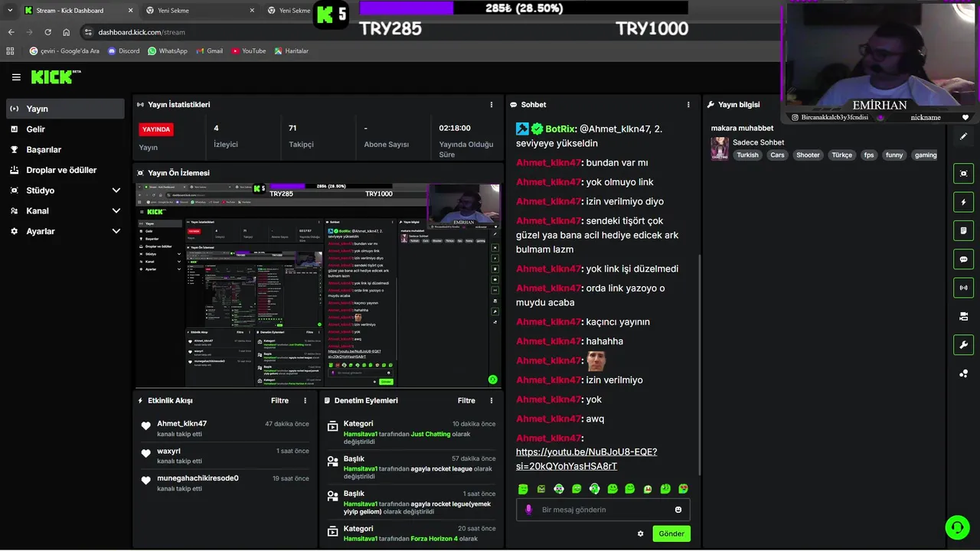Open the green support headset bubble
Image resolution: width=980 pixels, height=551 pixels.
pyautogui.click(x=956, y=527)
